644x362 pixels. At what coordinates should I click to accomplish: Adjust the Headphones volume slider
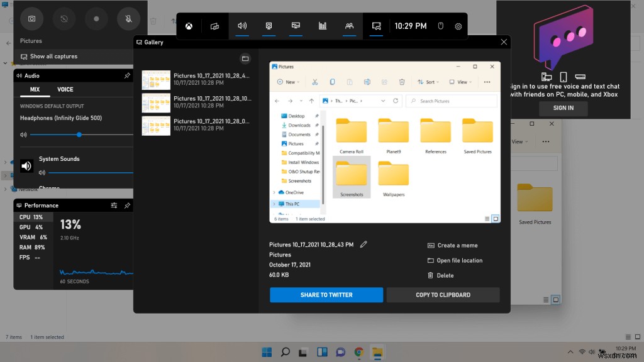[78, 134]
